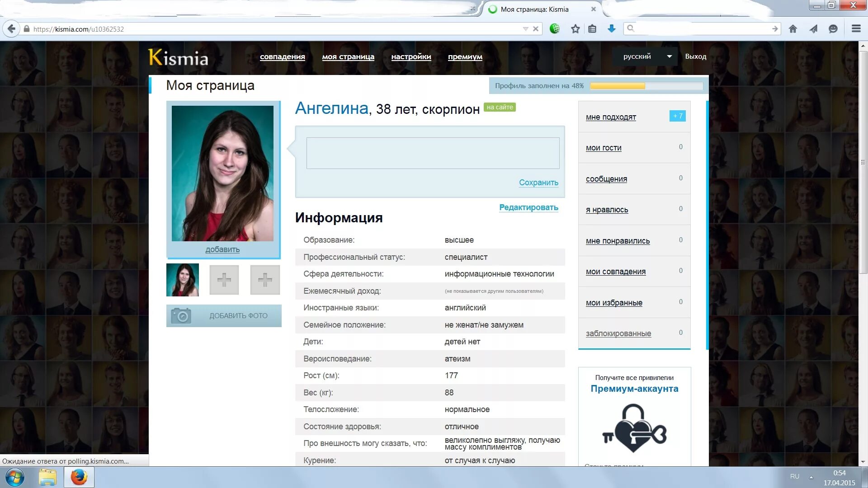Click the second empty photo plus slot

[x=265, y=280]
